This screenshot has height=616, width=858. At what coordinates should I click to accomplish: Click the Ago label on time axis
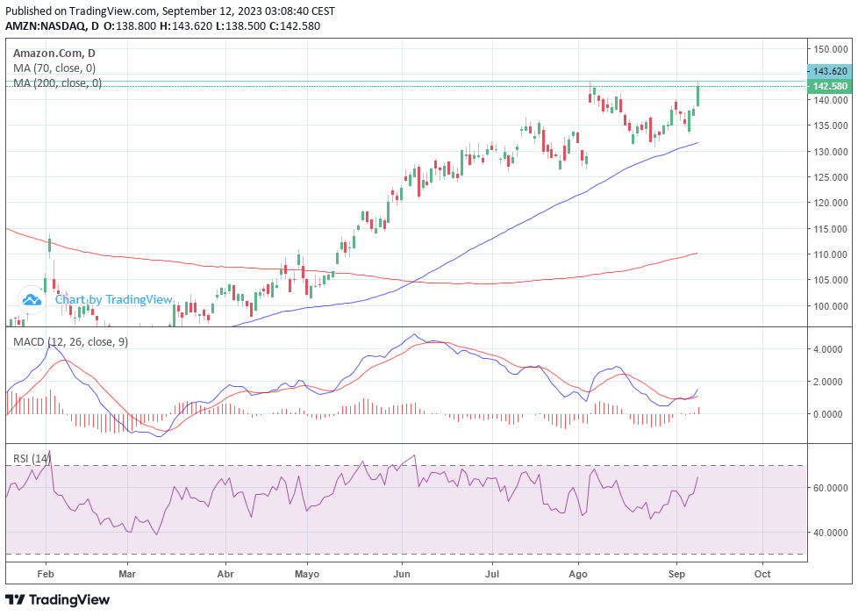click(x=578, y=574)
